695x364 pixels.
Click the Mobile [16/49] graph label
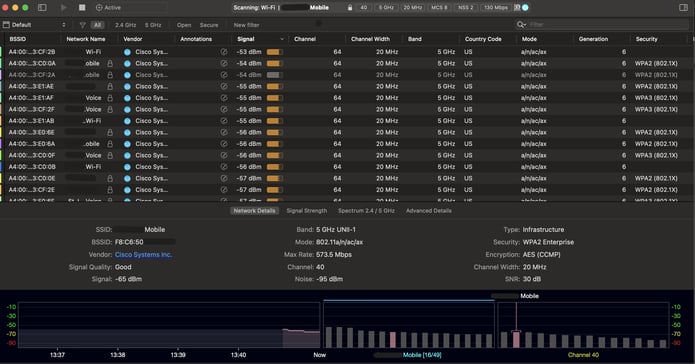[x=422, y=355]
